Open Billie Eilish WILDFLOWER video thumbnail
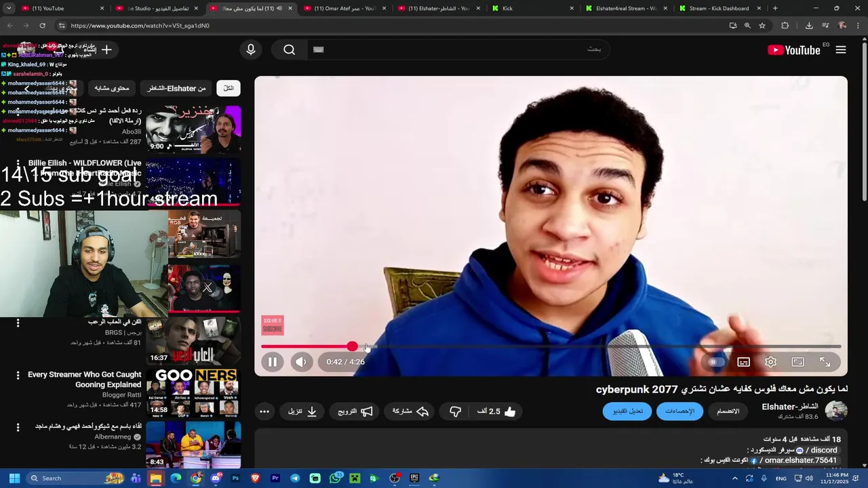 (193, 181)
